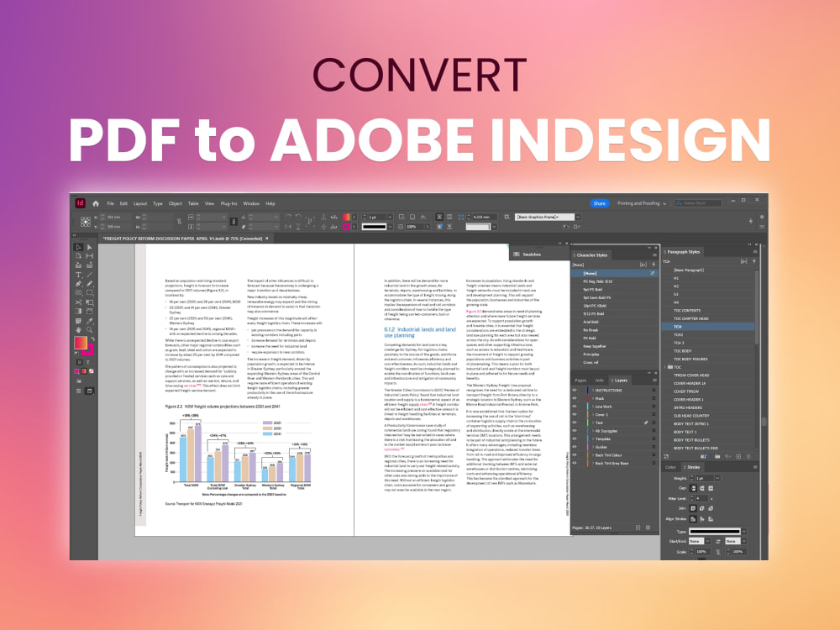Image resolution: width=840 pixels, height=630 pixels.
Task: Switch to the Color tab
Action: [x=670, y=467]
